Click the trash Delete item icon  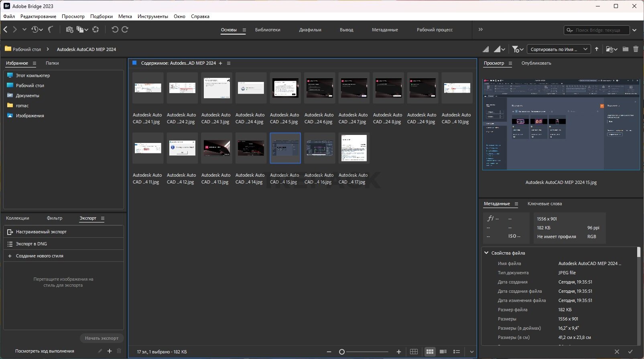(x=636, y=49)
